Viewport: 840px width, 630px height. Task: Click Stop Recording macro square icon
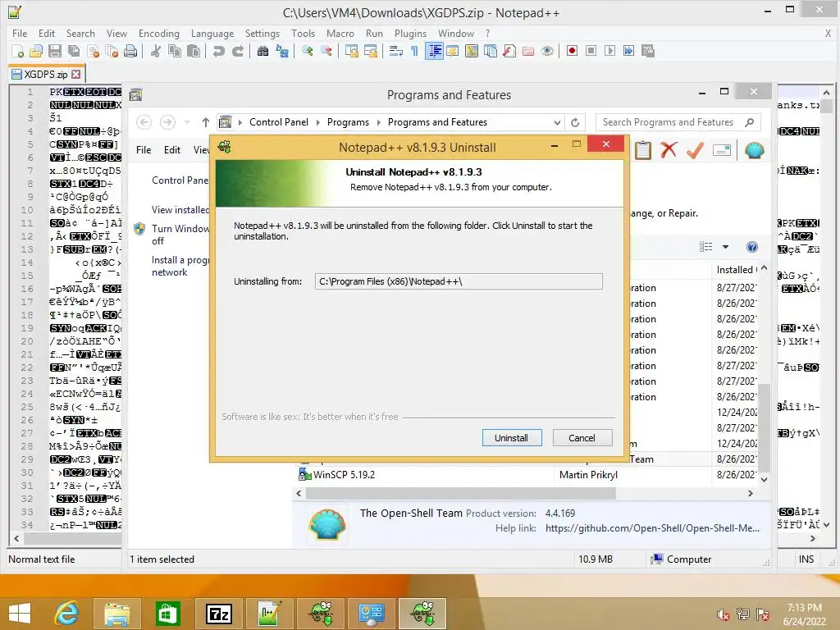591,51
